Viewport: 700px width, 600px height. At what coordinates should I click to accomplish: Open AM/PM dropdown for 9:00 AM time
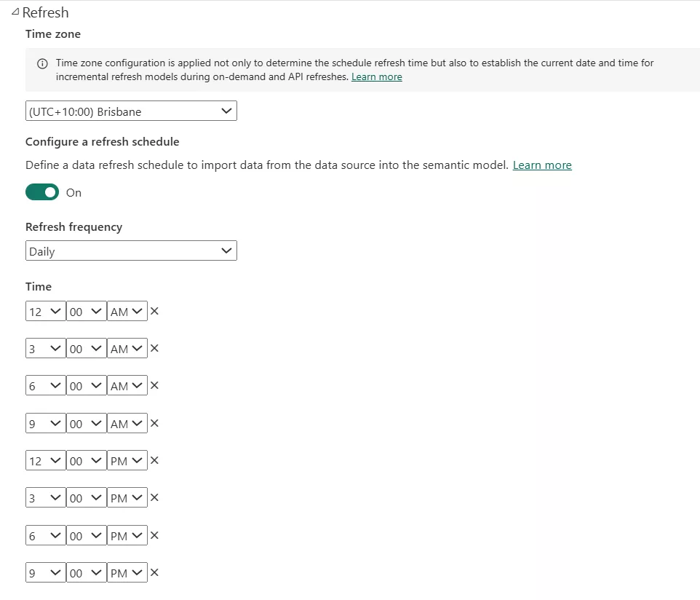(127, 423)
